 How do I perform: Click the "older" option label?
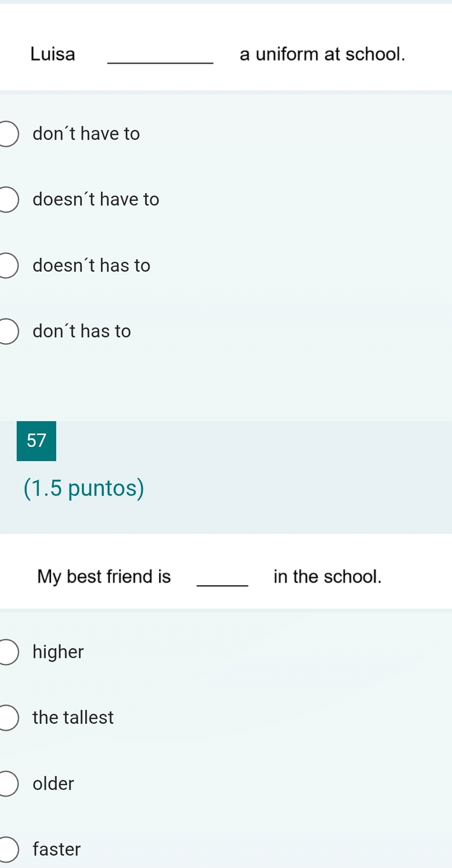point(53,784)
